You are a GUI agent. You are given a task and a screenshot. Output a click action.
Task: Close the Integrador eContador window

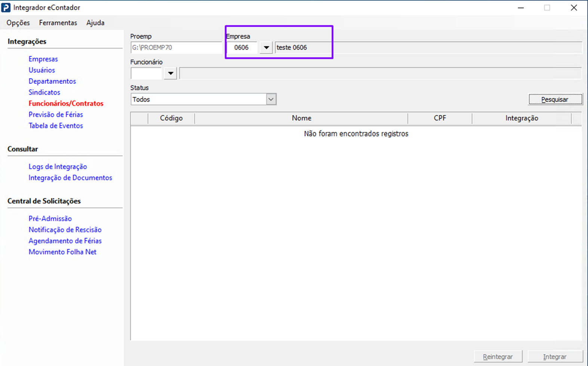coord(574,8)
